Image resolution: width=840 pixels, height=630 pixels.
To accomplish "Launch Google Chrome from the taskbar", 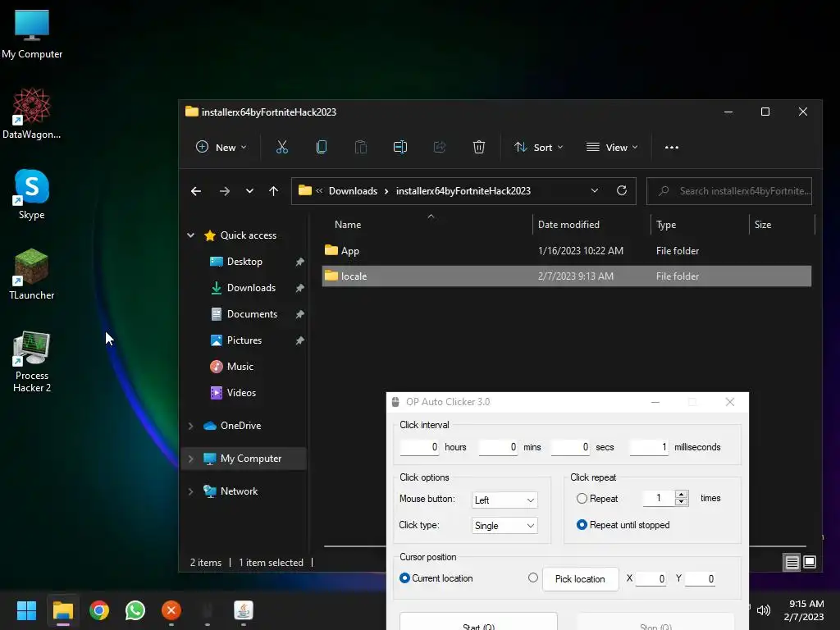I will 99,610.
